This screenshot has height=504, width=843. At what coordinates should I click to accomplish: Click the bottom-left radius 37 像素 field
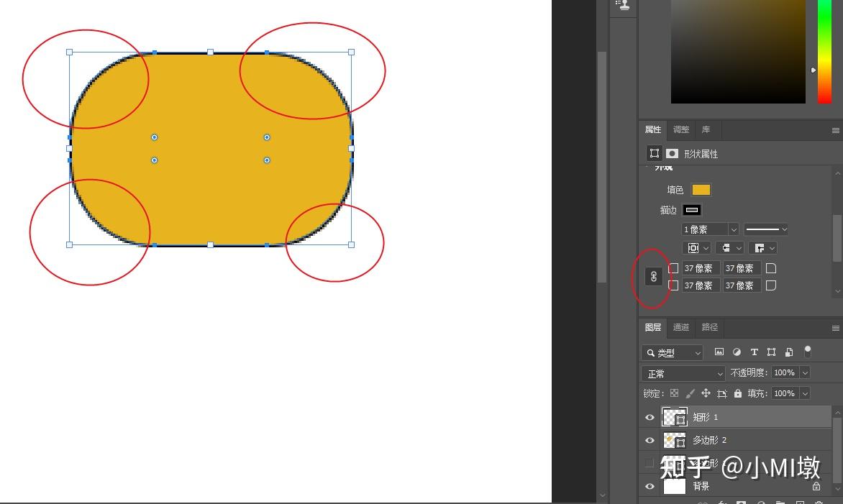click(701, 285)
